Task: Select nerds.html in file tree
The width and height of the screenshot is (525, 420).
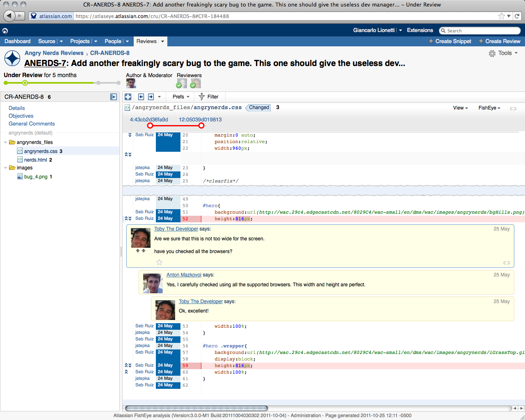Action: tap(36, 160)
